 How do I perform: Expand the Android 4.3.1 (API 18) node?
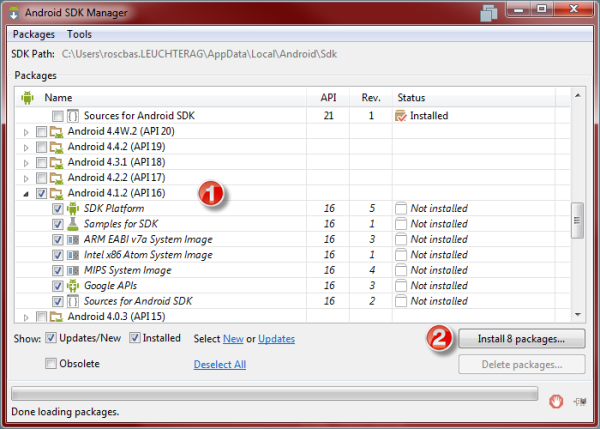click(26, 163)
